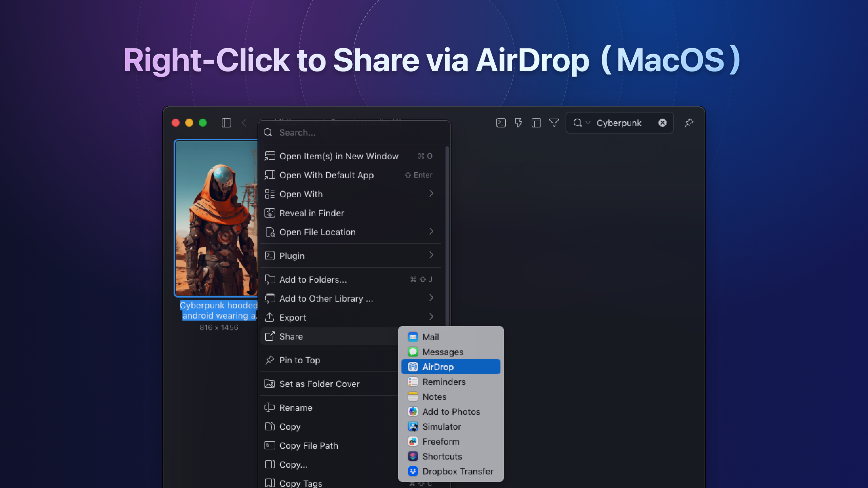This screenshot has width=868, height=488.
Task: Click the Shortcuts icon in Share submenu
Action: [412, 456]
